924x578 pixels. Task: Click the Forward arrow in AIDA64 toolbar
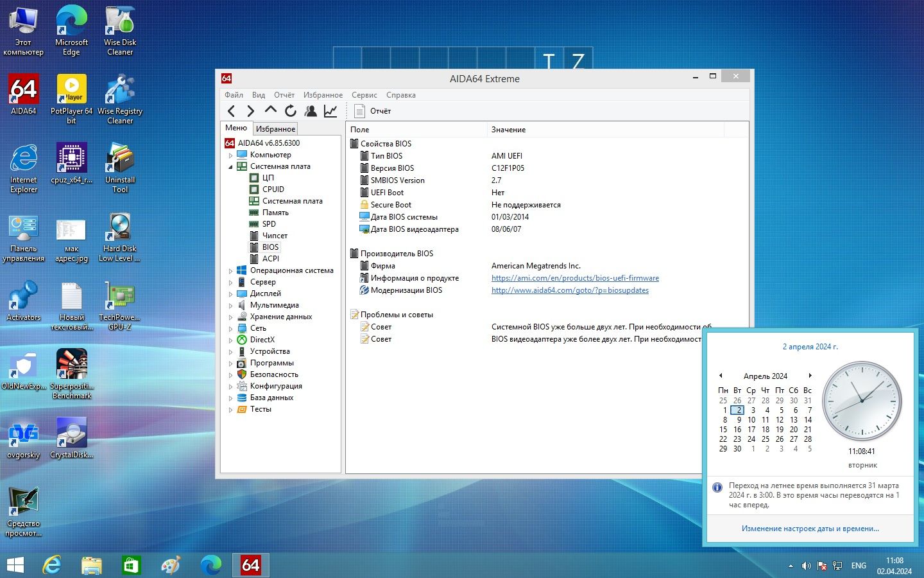tap(251, 111)
